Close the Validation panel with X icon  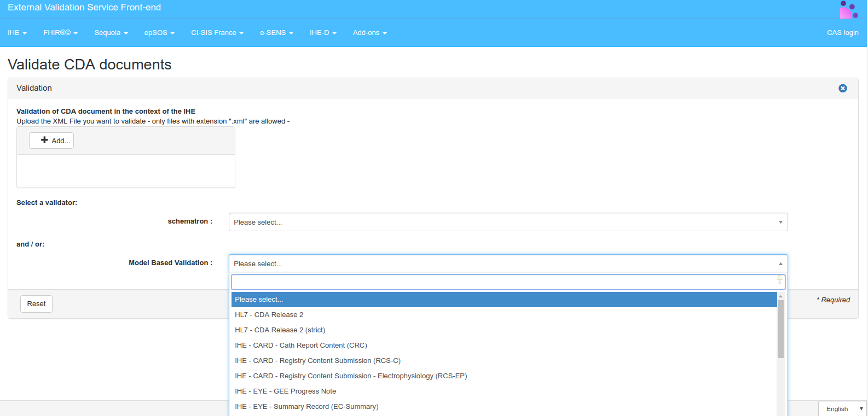(842, 89)
